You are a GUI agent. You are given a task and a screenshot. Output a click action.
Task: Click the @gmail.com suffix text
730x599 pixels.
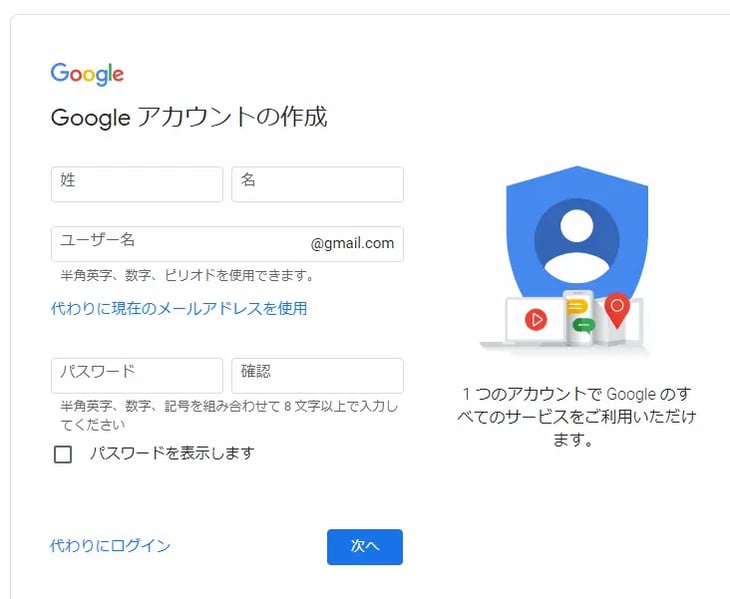(352, 244)
